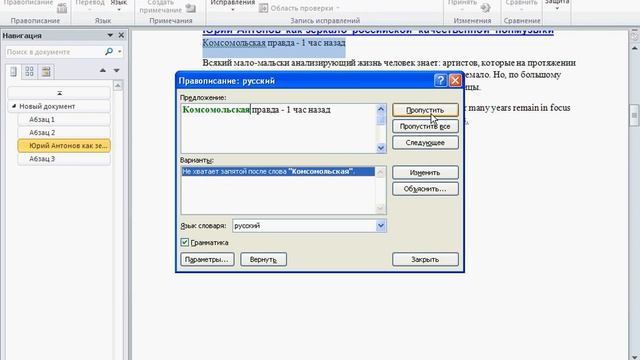Close the Правописание: русский dialog
Viewport: 640px width, 360px height.
click(455, 80)
